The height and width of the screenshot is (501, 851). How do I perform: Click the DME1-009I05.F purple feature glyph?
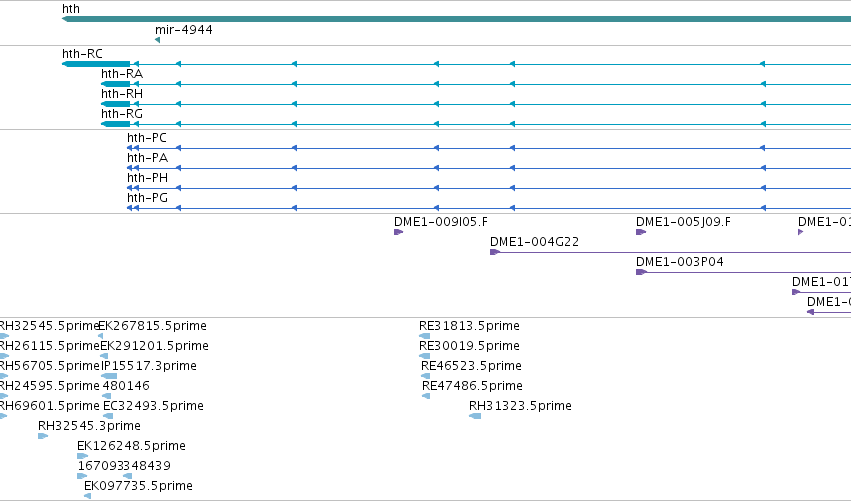click(398, 232)
